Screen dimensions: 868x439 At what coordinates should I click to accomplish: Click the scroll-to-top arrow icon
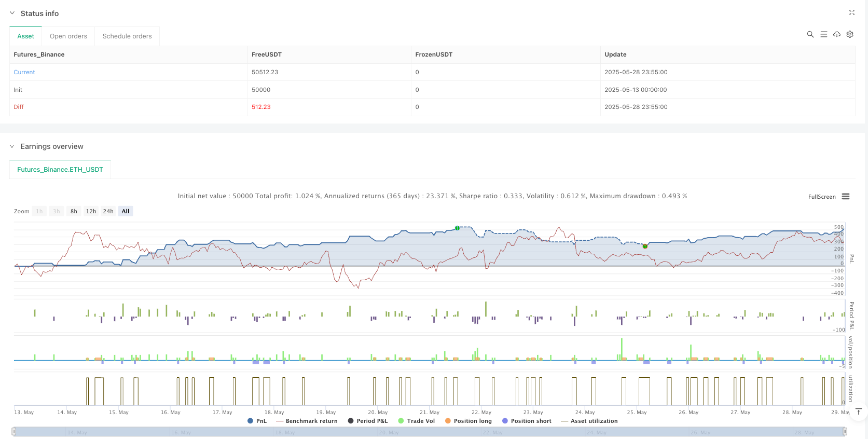tap(859, 412)
